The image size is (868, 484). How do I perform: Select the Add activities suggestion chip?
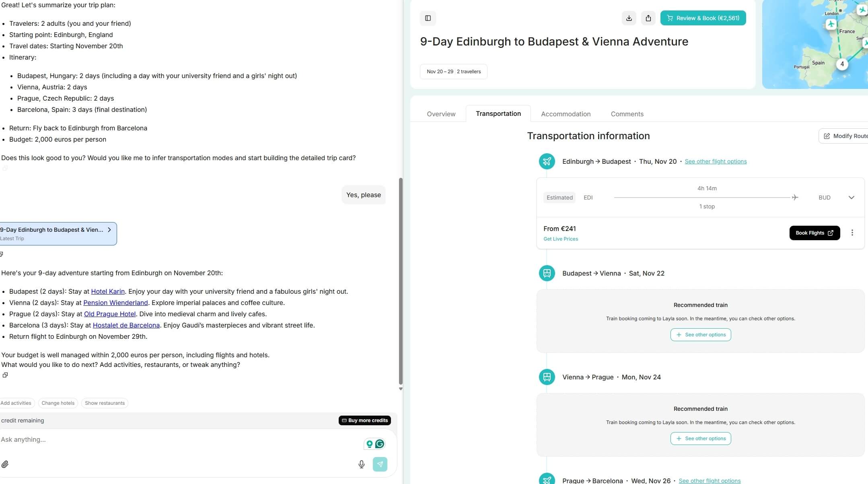click(x=16, y=403)
